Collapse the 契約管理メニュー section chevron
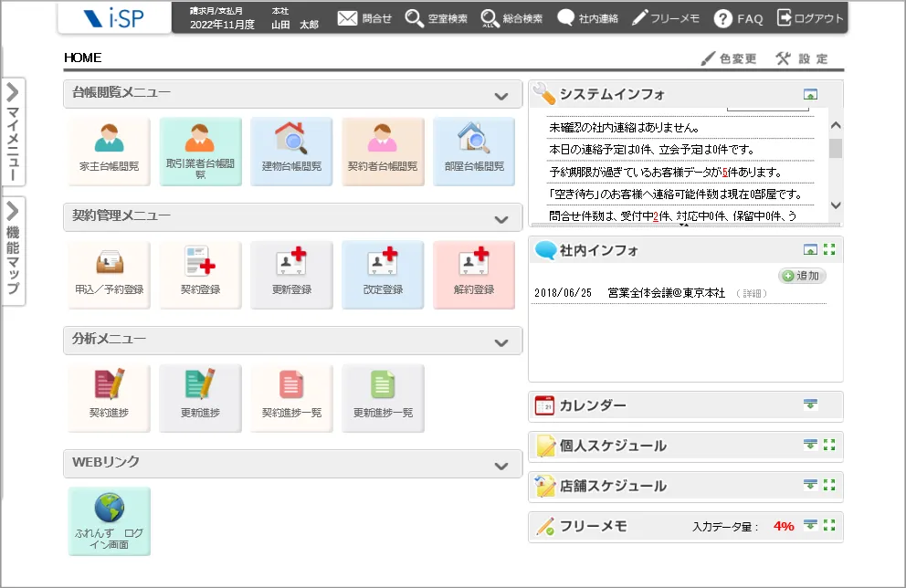The image size is (906, 588). pyautogui.click(x=501, y=219)
